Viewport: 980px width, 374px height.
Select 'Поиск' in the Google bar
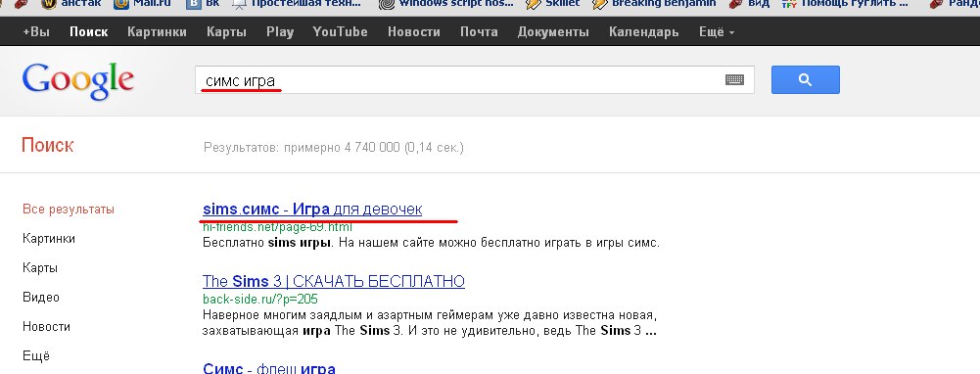89,32
